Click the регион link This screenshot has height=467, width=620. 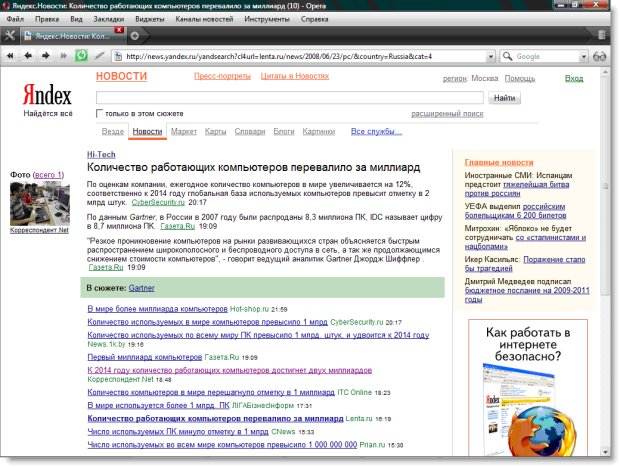(455, 78)
